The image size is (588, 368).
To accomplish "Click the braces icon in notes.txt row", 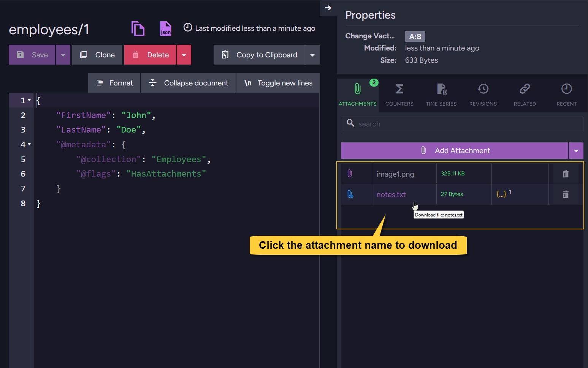I will 501,194.
